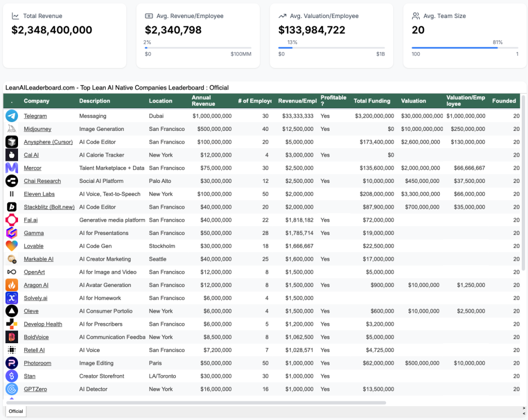Click the Oleve triangle logo

tap(12, 311)
